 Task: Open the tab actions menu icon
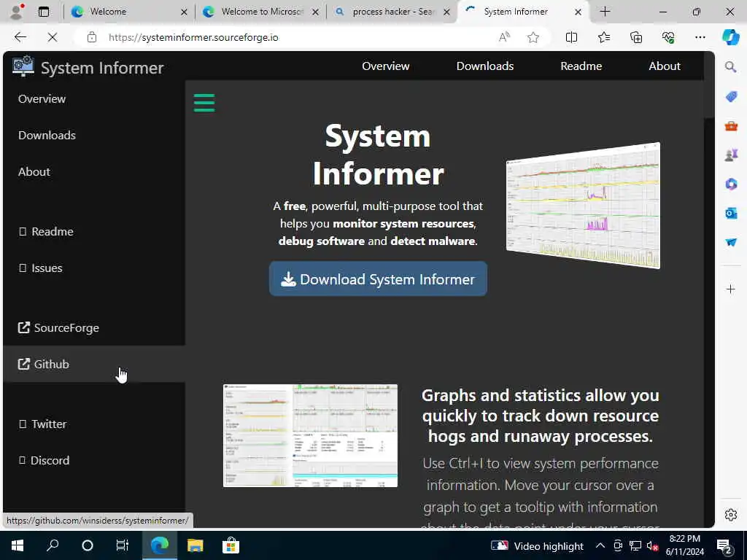pos(43,12)
